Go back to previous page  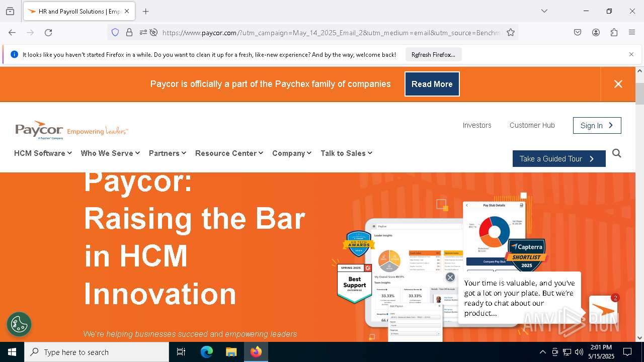[12, 32]
